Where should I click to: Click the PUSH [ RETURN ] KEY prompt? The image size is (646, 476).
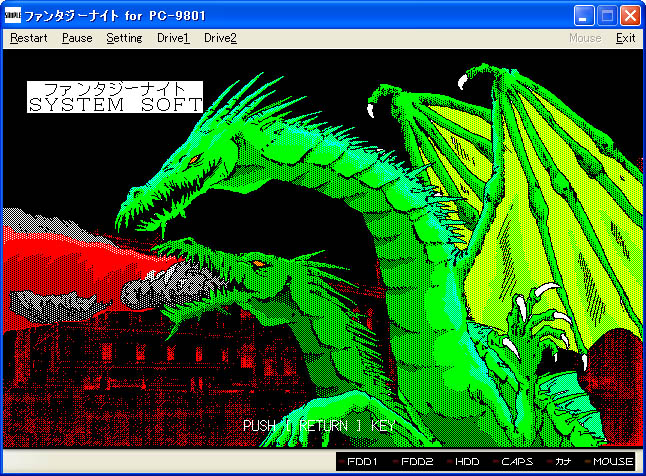click(319, 425)
